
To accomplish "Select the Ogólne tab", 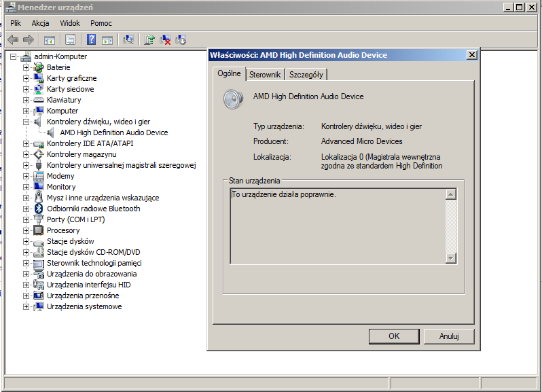I will tap(229, 73).
